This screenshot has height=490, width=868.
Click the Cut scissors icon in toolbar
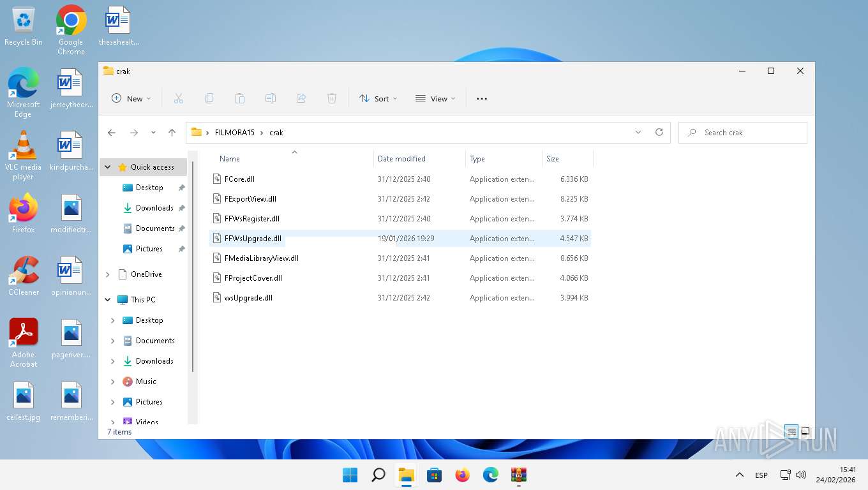(179, 98)
